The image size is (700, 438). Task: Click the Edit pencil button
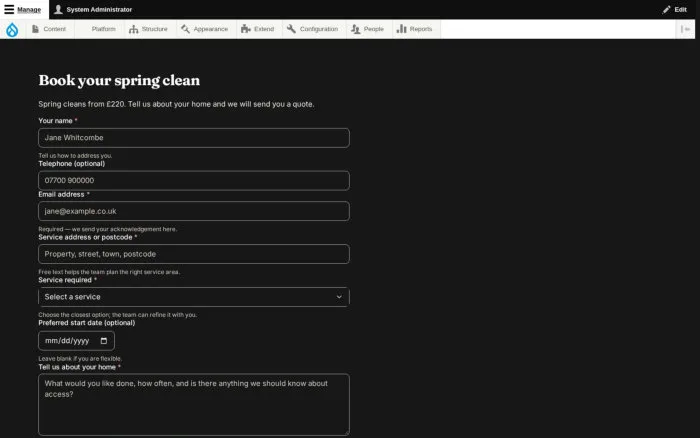coord(675,9)
